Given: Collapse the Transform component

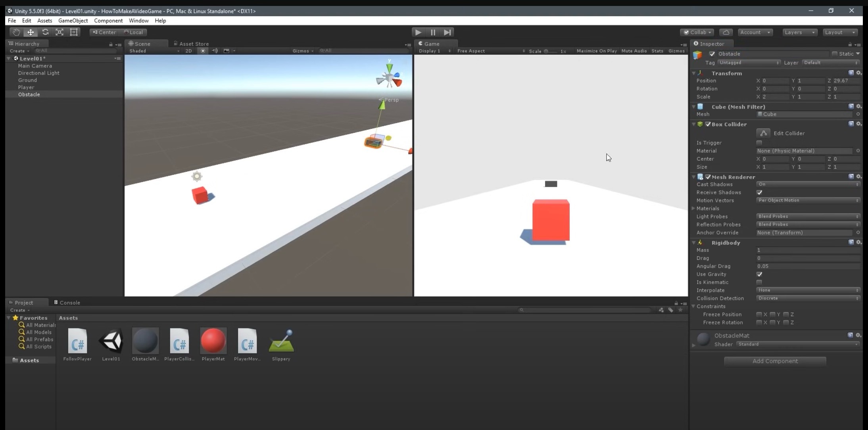Looking at the screenshot, I should (693, 73).
